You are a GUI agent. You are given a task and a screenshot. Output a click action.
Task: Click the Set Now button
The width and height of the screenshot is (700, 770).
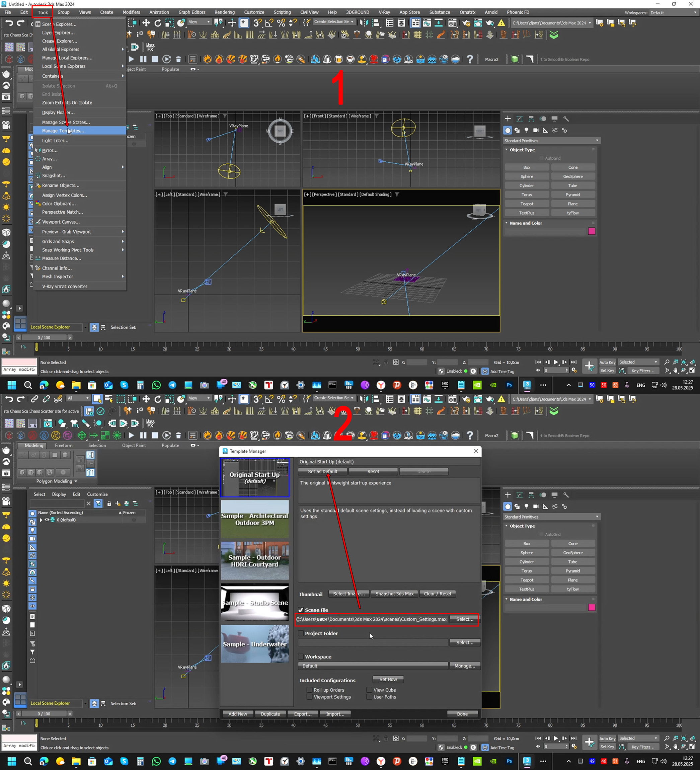tap(388, 679)
